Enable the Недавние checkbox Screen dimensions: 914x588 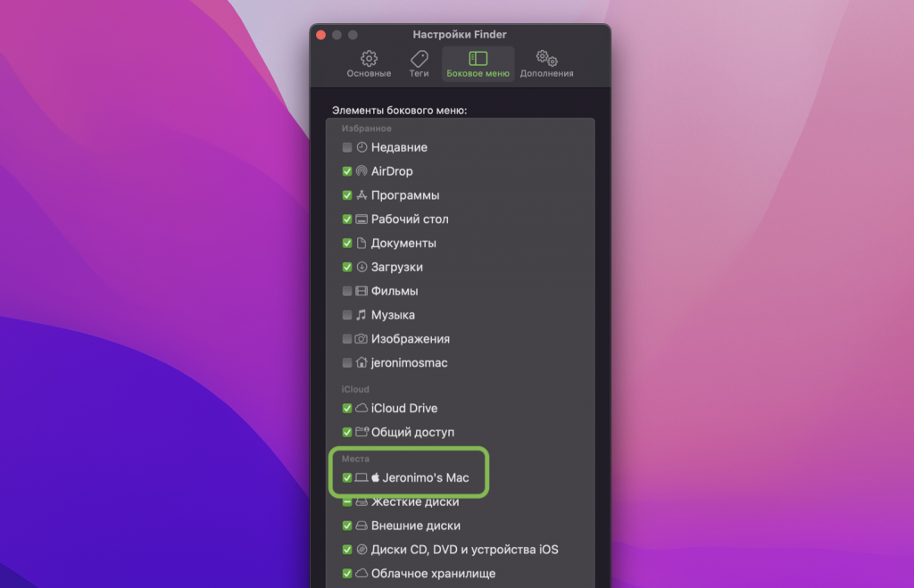(347, 147)
